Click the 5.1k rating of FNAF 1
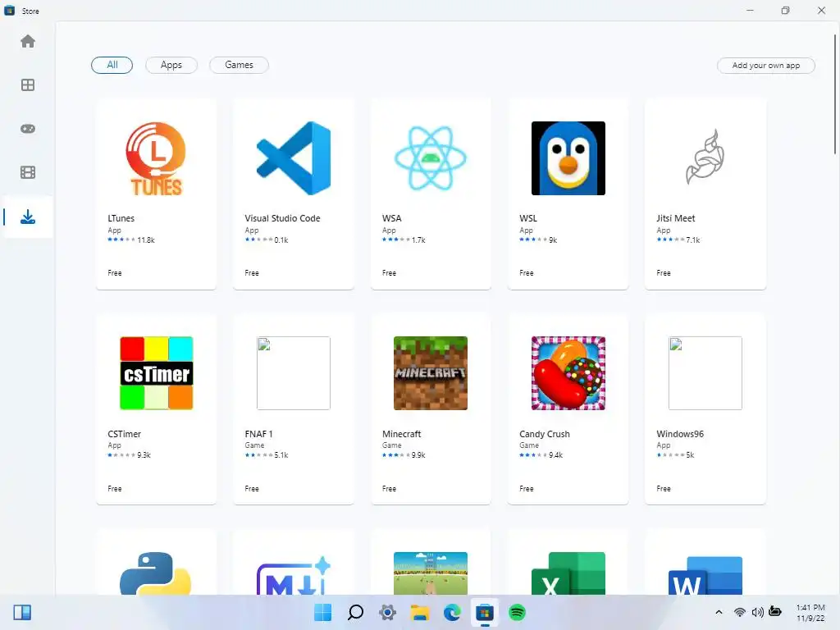This screenshot has height=630, width=840. coord(281,454)
